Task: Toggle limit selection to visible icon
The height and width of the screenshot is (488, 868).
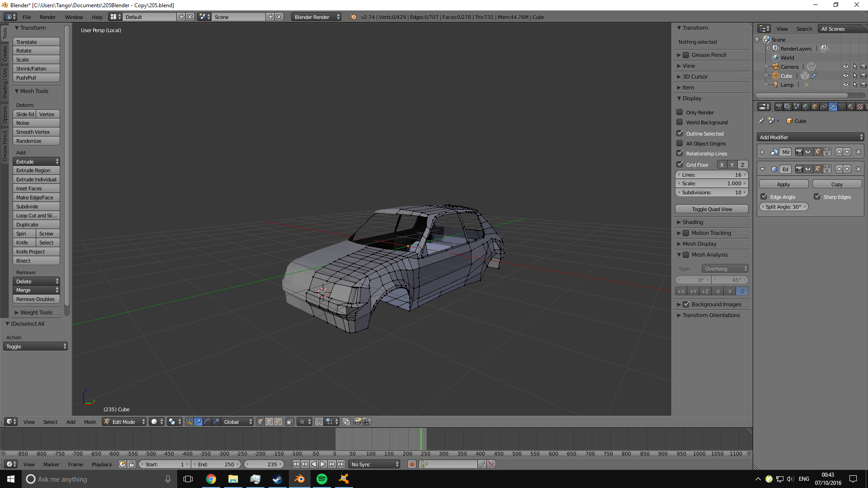Action: pyautogui.click(x=290, y=422)
